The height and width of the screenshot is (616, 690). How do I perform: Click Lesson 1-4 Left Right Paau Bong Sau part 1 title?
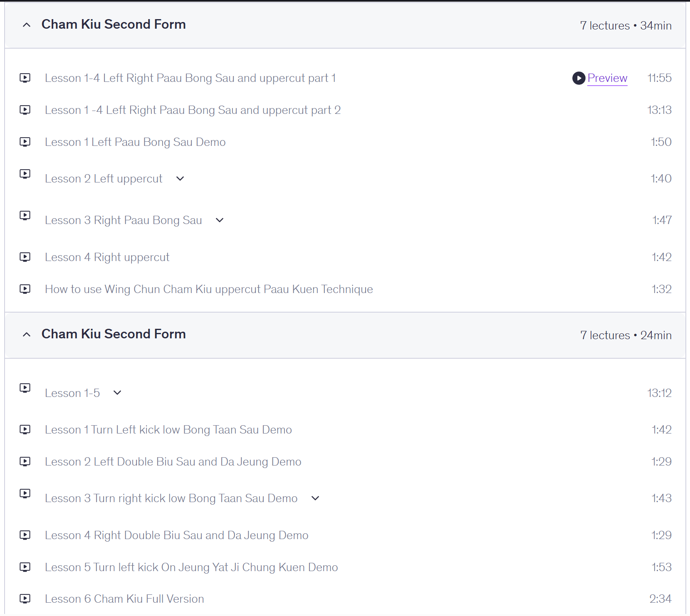pyautogui.click(x=190, y=78)
